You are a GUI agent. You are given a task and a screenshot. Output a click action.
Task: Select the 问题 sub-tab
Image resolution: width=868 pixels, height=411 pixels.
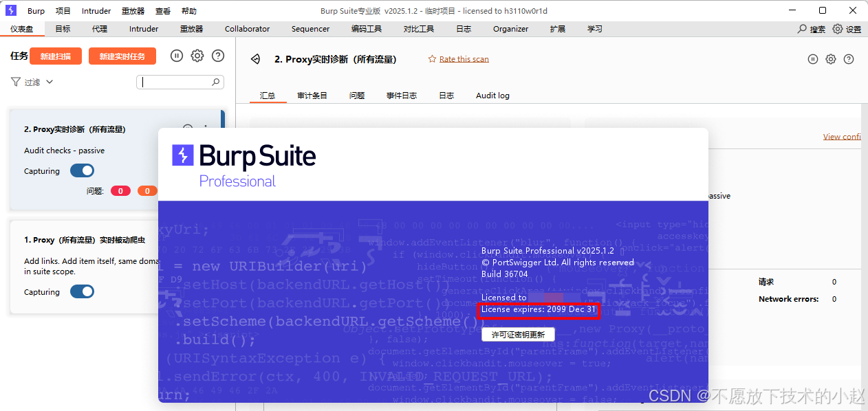(x=357, y=96)
